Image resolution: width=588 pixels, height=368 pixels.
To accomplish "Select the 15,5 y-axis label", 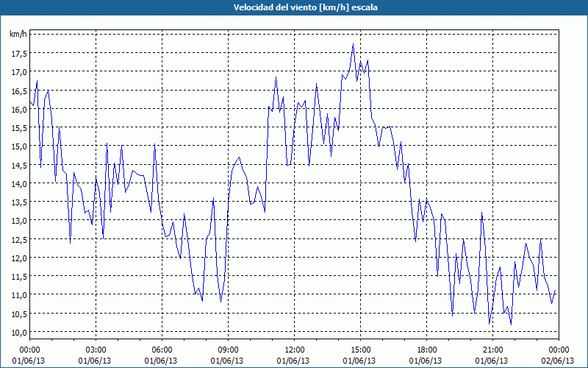I will click(x=19, y=127).
